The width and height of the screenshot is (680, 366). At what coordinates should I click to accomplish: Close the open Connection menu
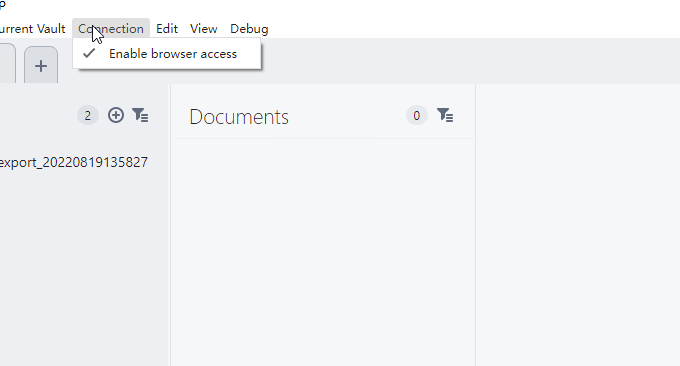click(x=111, y=29)
